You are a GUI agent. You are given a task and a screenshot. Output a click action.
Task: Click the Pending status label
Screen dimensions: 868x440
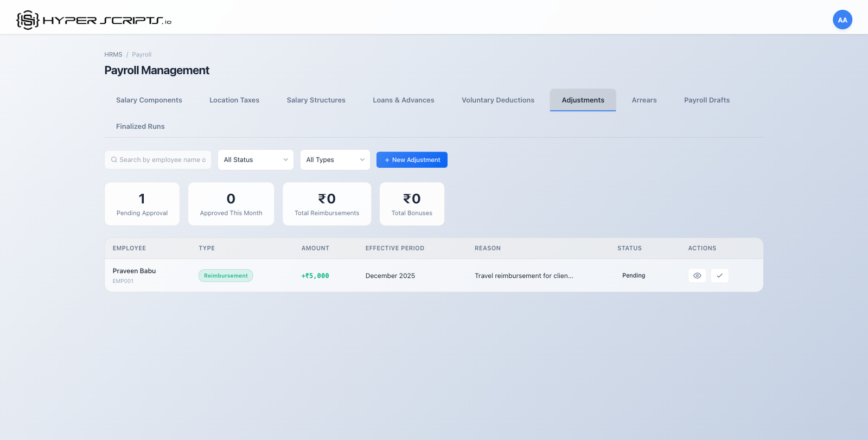point(634,276)
